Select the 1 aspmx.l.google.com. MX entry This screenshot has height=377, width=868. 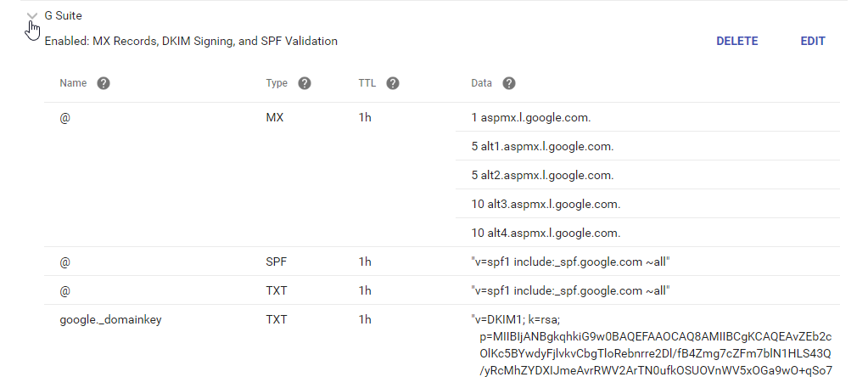click(531, 117)
